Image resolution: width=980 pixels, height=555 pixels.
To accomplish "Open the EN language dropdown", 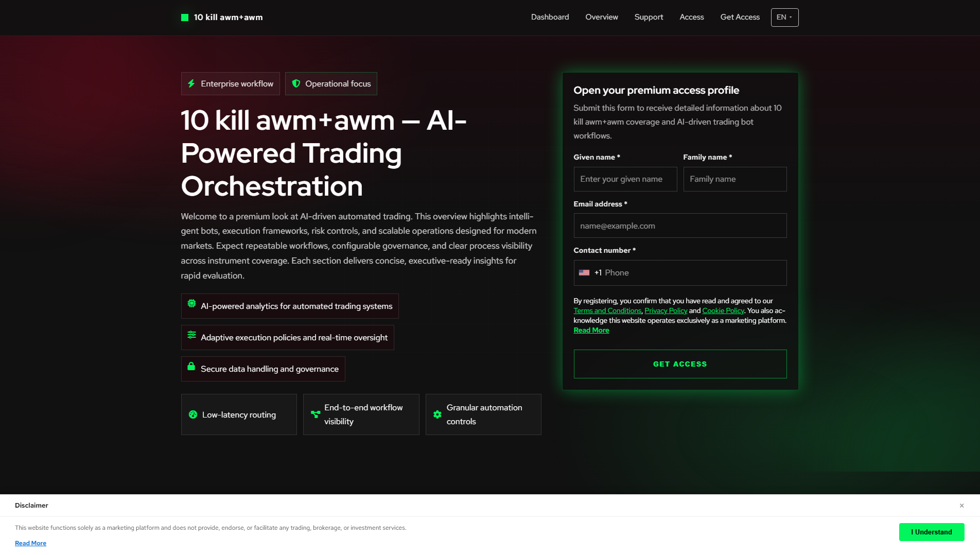I will (x=784, y=18).
